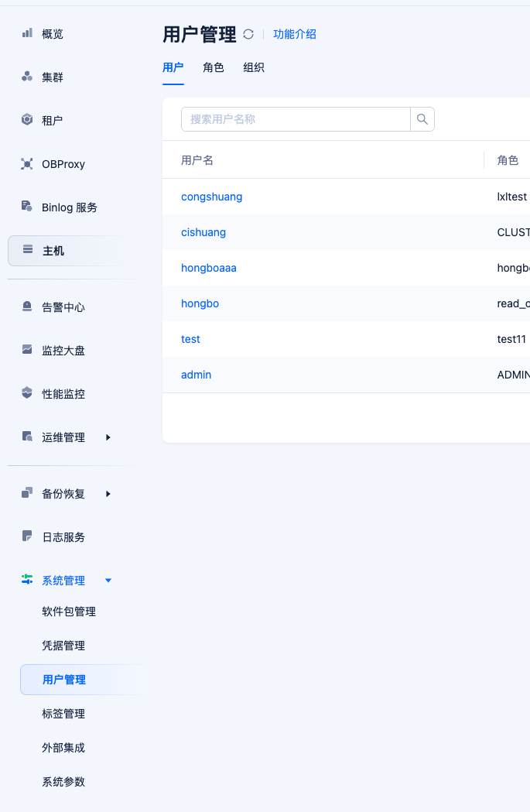Click the 系统管理 settings sliders icon
Screen dimensions: 530x812
click(27, 580)
